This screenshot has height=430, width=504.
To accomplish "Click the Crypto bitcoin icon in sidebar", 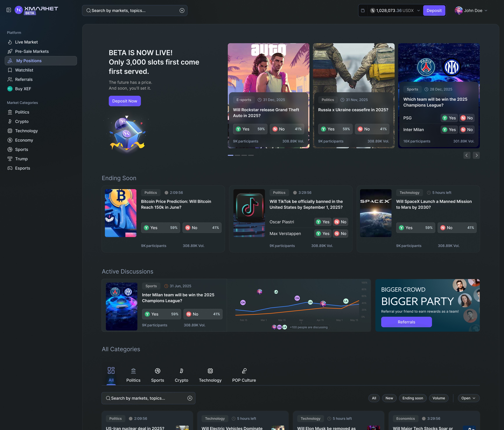I will 10,121.
